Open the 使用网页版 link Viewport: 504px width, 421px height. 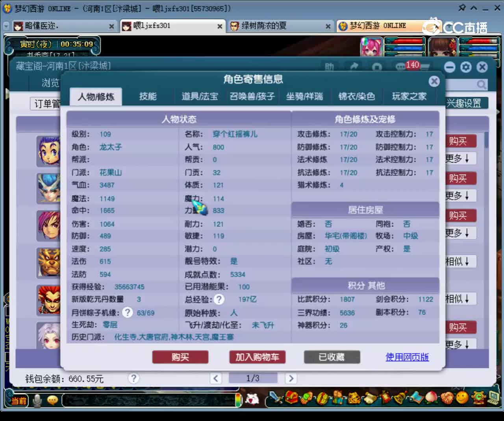point(407,357)
